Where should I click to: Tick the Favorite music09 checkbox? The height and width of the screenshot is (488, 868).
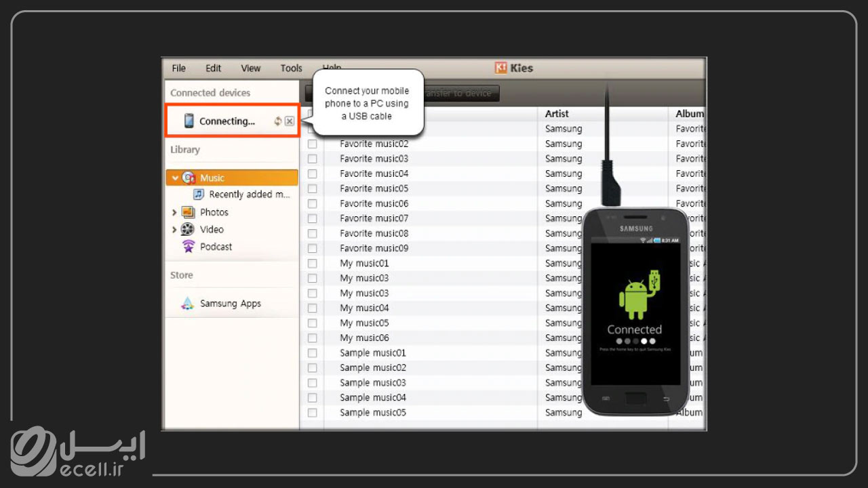[313, 249]
